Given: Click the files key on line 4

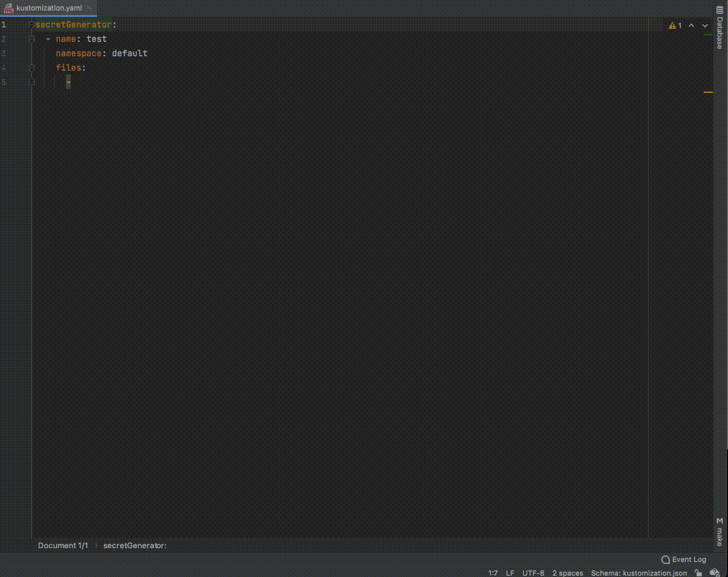Looking at the screenshot, I should 68,68.
